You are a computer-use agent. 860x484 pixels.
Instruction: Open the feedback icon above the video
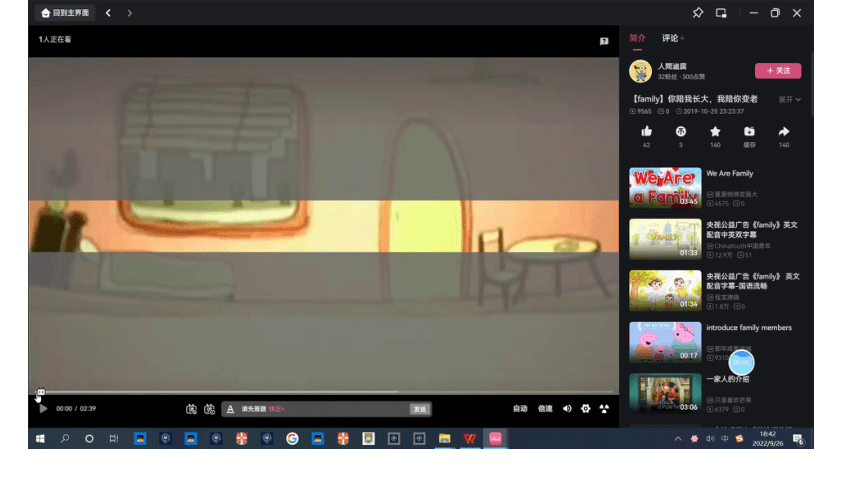click(x=604, y=41)
